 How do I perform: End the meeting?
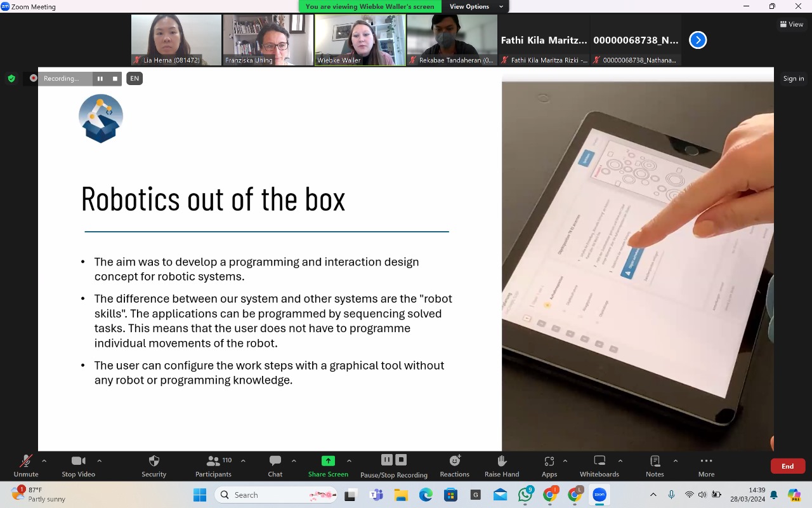[x=788, y=466]
